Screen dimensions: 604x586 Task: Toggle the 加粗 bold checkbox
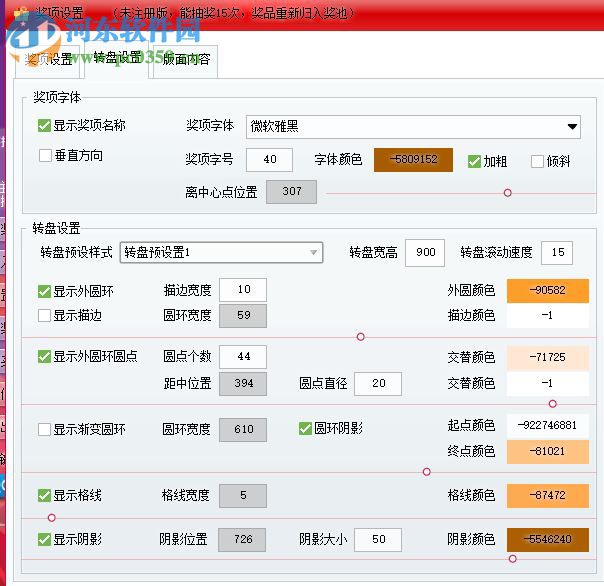pos(474,161)
